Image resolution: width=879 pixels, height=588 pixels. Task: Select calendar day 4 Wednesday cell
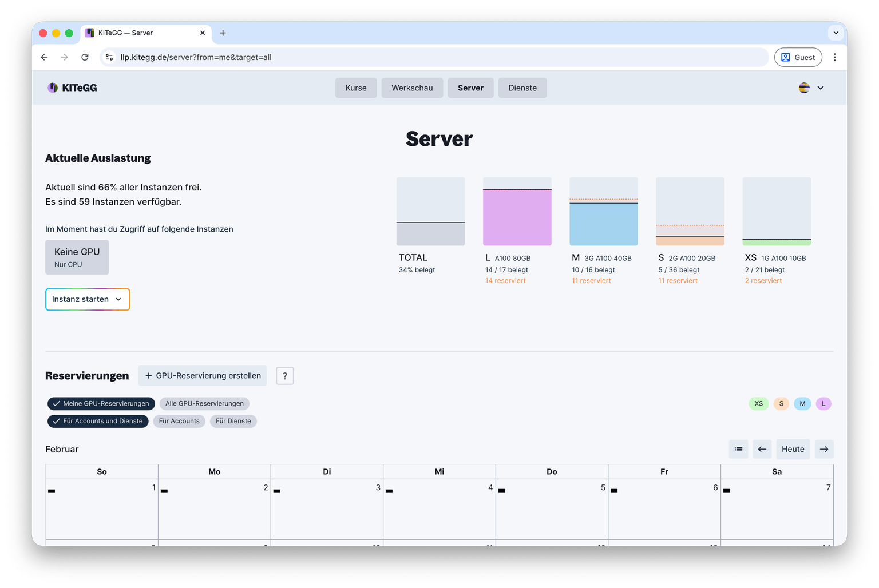pyautogui.click(x=439, y=509)
